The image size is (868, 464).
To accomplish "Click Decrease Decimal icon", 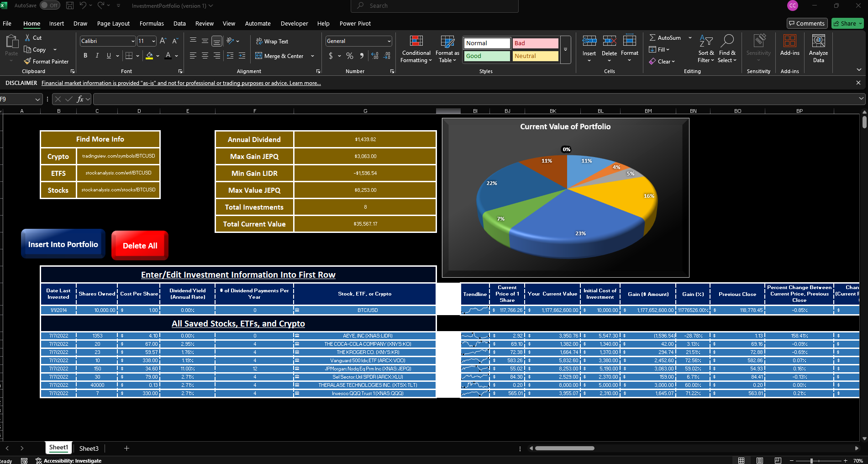I will click(387, 55).
